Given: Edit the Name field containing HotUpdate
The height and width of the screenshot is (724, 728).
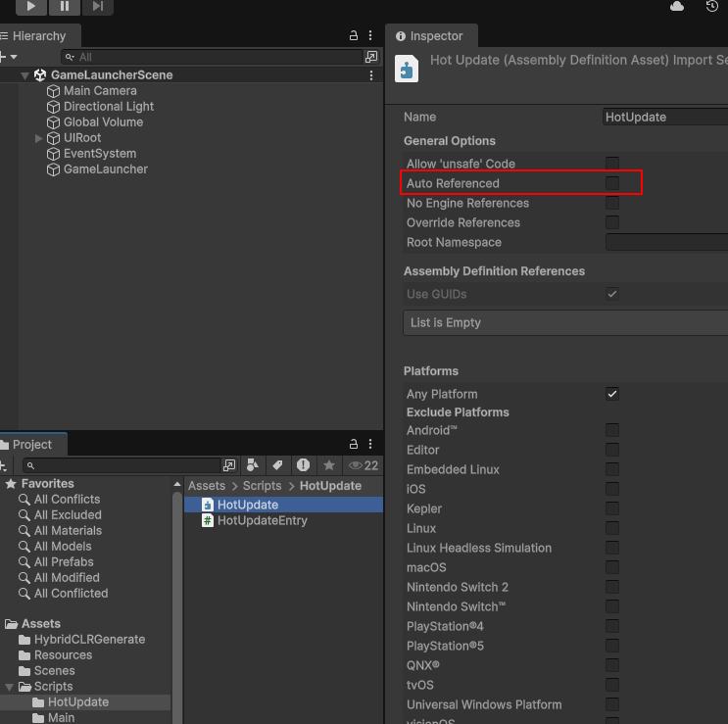Looking at the screenshot, I should (x=666, y=117).
